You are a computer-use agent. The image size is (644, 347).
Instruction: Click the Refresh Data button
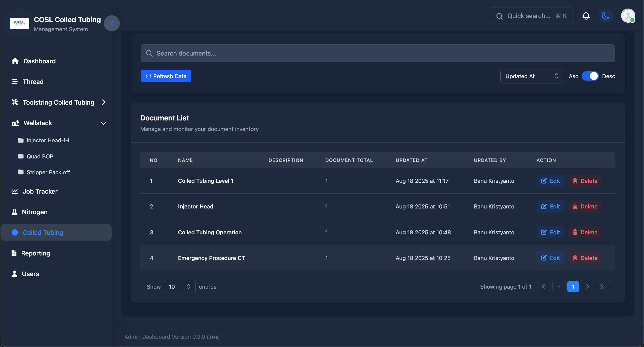pos(166,76)
